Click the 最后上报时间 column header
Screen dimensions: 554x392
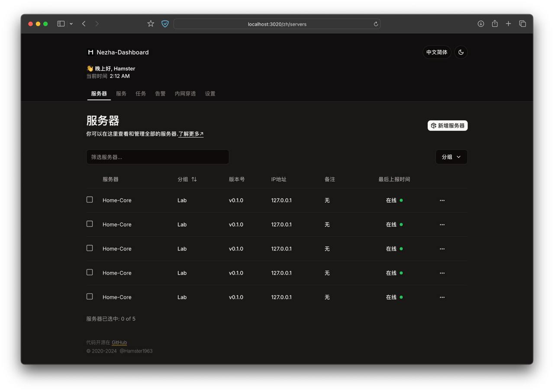click(394, 179)
